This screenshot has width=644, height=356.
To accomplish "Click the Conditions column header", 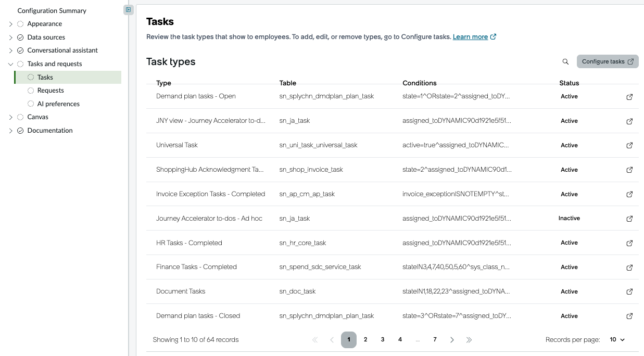I will [x=420, y=83].
